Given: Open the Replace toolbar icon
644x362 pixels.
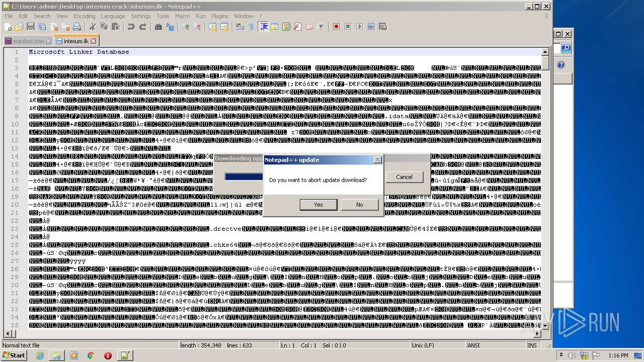Looking at the screenshot, I should click(x=170, y=27).
